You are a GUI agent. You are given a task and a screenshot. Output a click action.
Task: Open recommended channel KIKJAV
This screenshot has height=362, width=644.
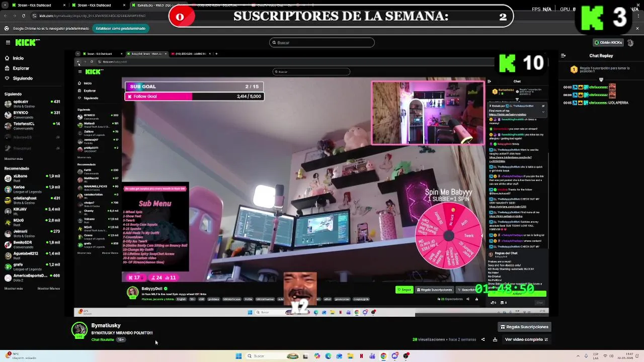[32, 211]
